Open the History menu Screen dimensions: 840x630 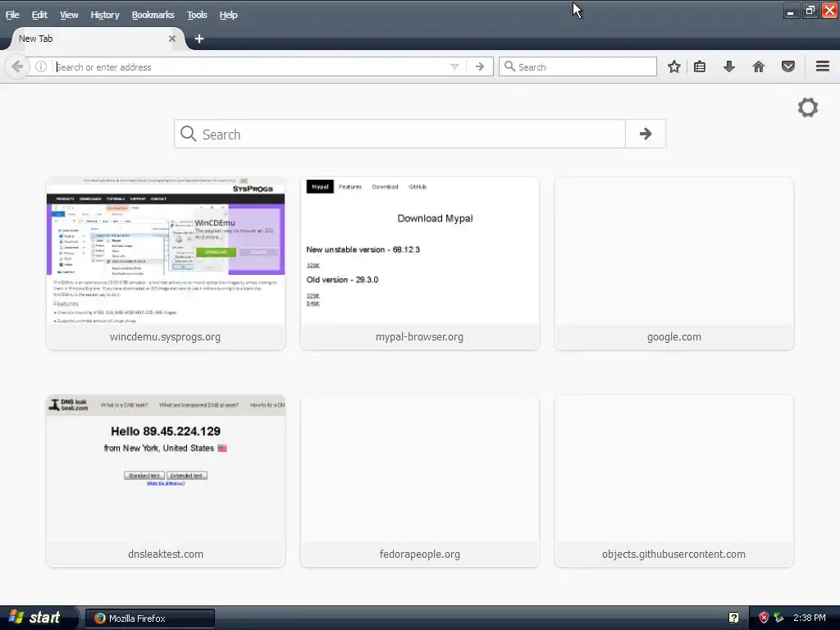[x=104, y=15]
